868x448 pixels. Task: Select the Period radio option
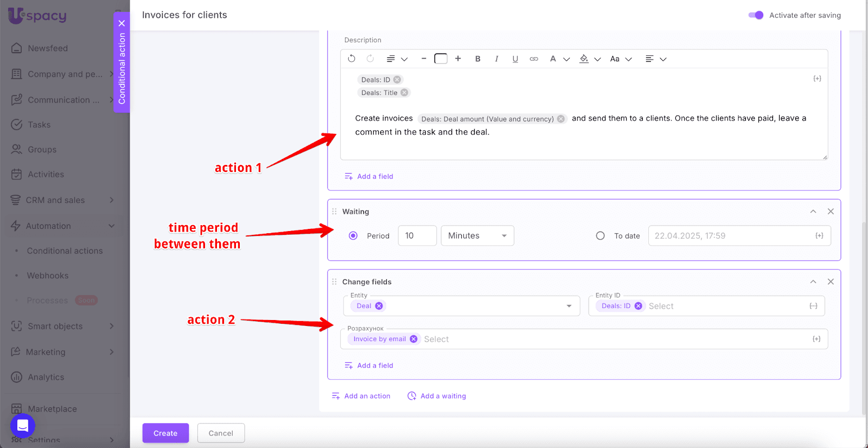[x=353, y=236]
